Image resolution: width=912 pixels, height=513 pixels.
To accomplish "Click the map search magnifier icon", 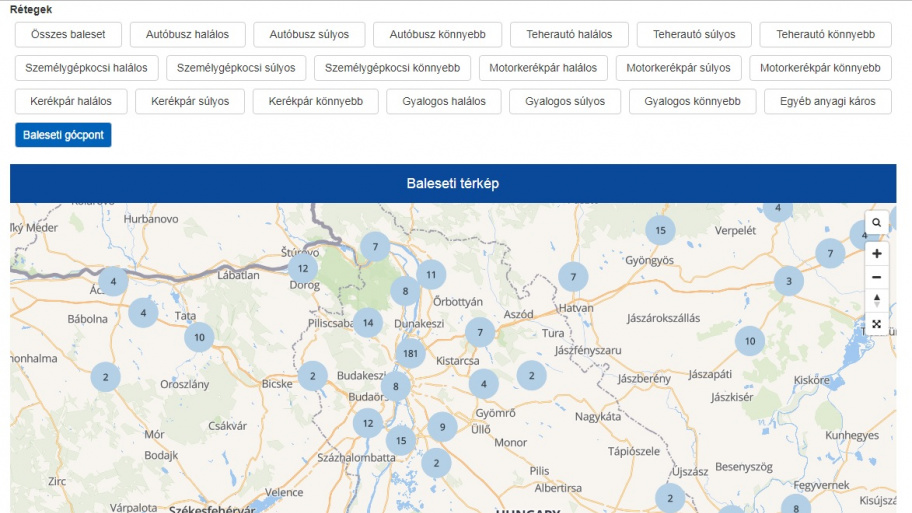I will click(876, 223).
